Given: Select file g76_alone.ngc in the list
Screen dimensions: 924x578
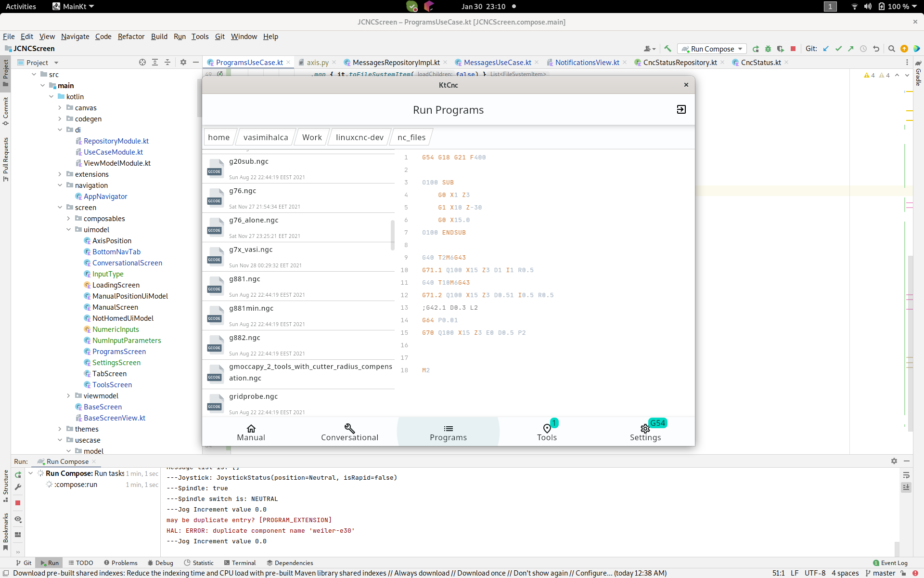Looking at the screenshot, I should point(298,227).
